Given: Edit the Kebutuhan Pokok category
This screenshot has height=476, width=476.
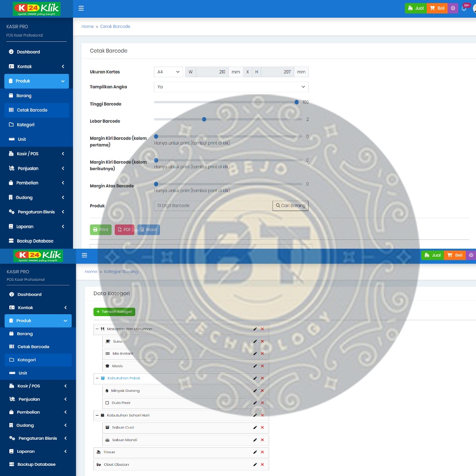Looking at the screenshot, I should pyautogui.click(x=255, y=378).
